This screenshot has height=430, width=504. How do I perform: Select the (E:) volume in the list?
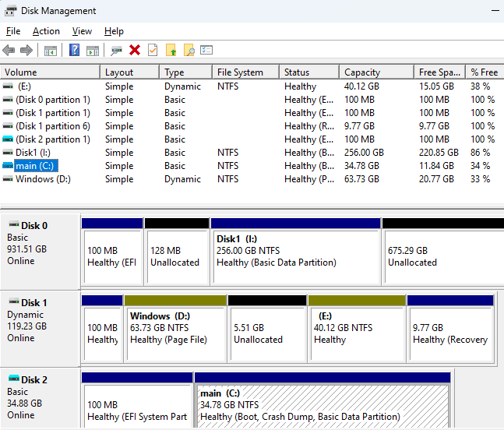[24, 86]
